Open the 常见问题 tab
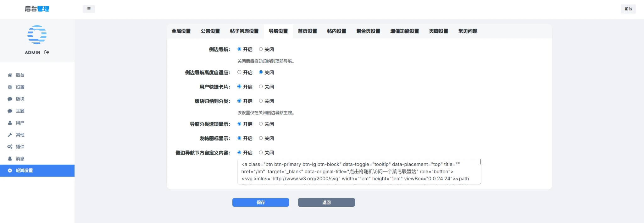The width and height of the screenshot is (644, 223). [x=468, y=31]
